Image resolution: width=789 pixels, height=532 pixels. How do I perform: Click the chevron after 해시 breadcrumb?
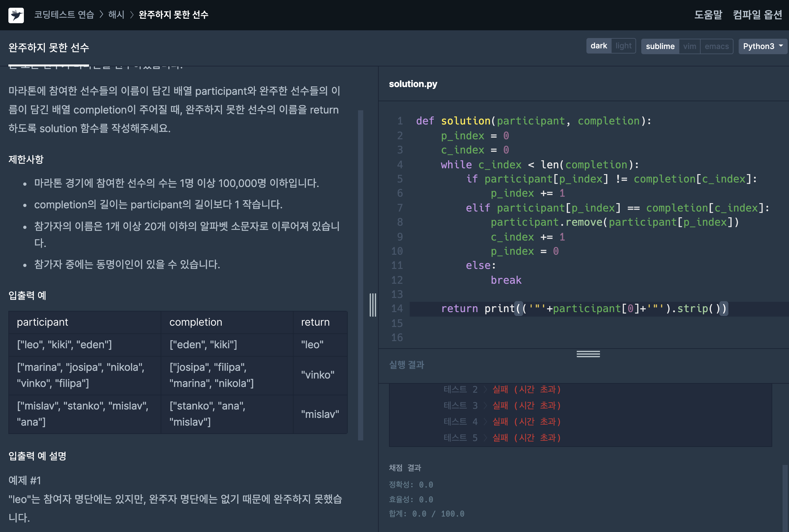pyautogui.click(x=132, y=15)
